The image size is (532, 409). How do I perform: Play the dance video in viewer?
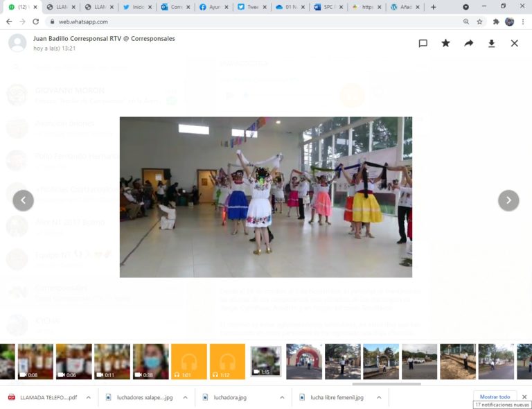coord(265,197)
